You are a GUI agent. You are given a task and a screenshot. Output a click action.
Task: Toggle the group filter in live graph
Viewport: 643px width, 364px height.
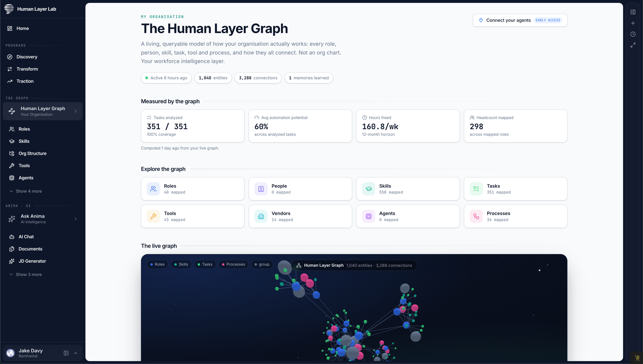pos(262,265)
